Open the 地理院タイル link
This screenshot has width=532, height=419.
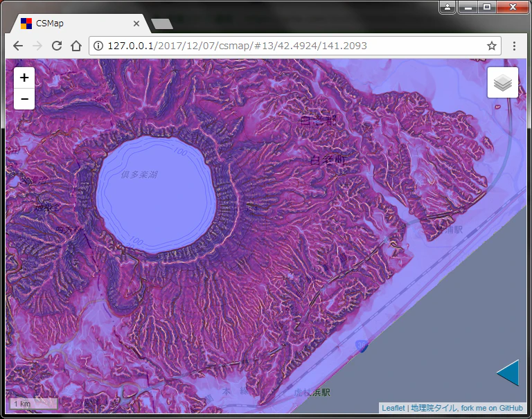click(433, 408)
